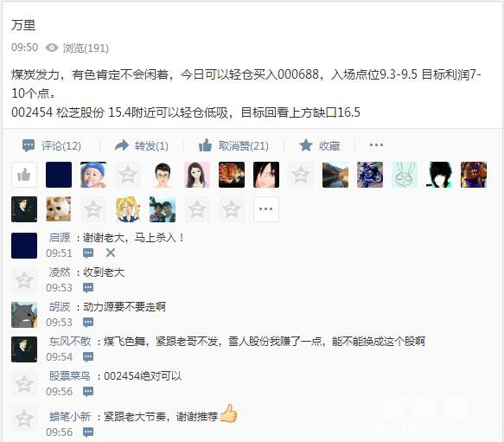This screenshot has height=442, width=504.
Task: Click the 转发(1) share arrow
Action: [x=122, y=145]
